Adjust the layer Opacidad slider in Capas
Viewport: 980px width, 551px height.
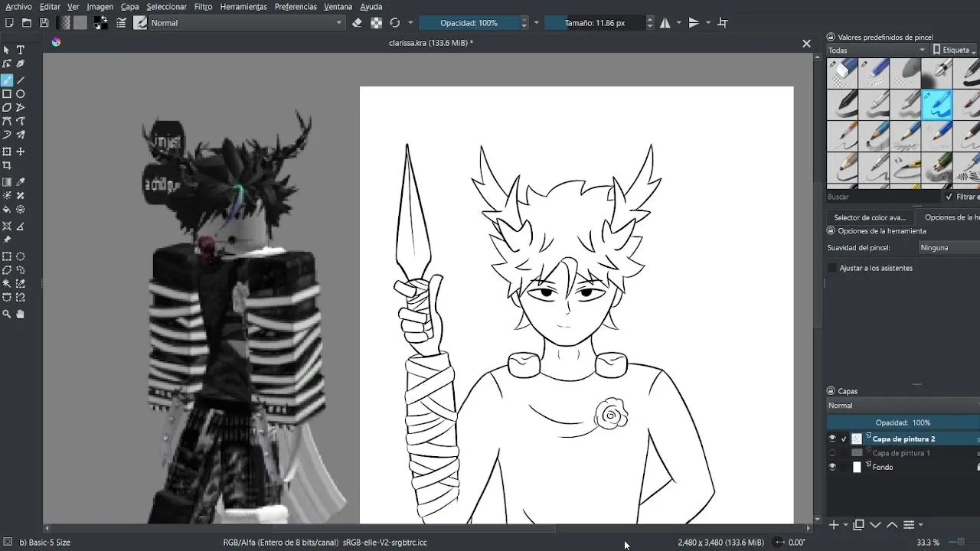[903, 422]
